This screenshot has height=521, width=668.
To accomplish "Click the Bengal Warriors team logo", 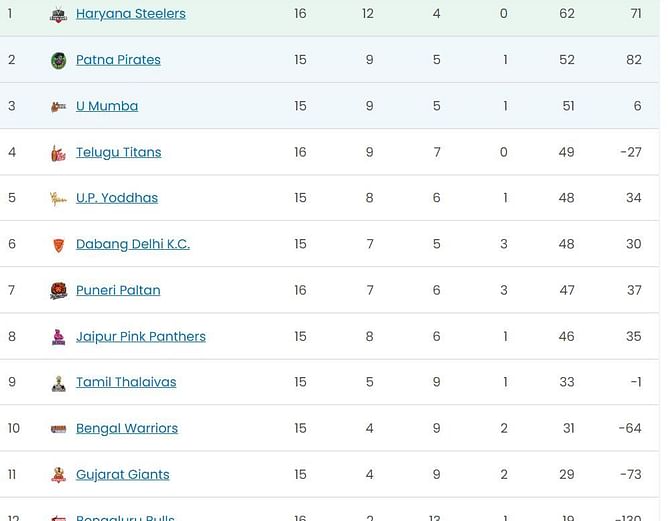I will [58, 429].
